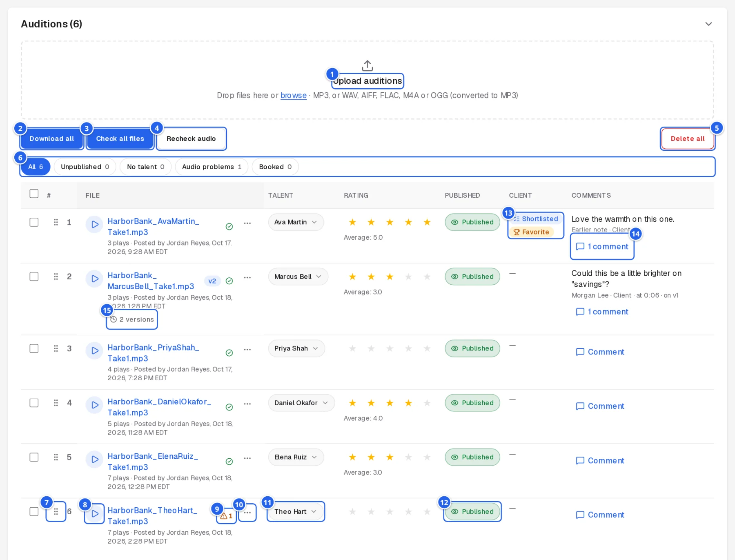Expand the 2 versions history for Marcus Bell
This screenshot has height=560, width=735.
tap(132, 319)
